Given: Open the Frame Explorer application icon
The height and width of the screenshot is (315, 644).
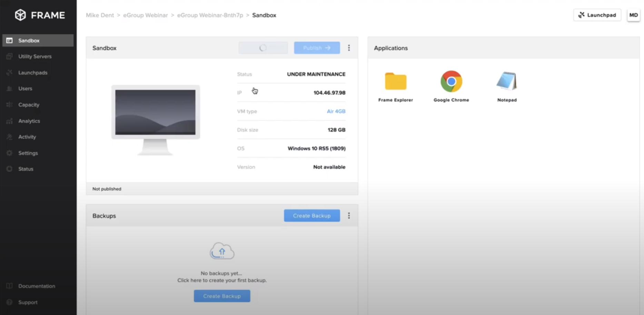Looking at the screenshot, I should tap(396, 81).
